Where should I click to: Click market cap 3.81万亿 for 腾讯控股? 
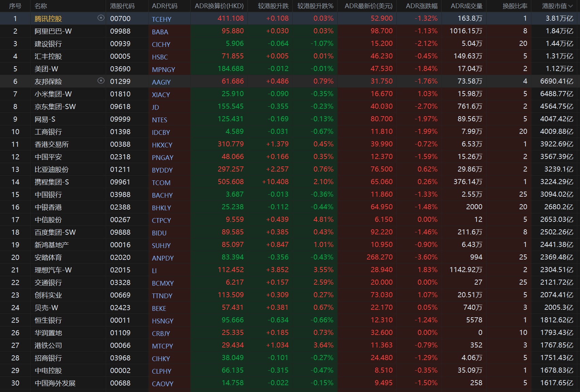(559, 18)
